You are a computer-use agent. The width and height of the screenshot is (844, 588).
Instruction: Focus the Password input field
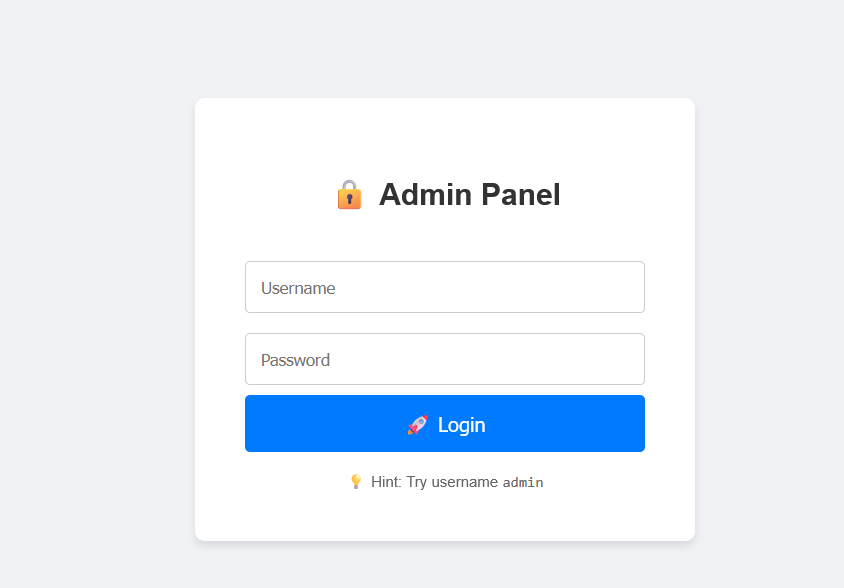(x=444, y=359)
